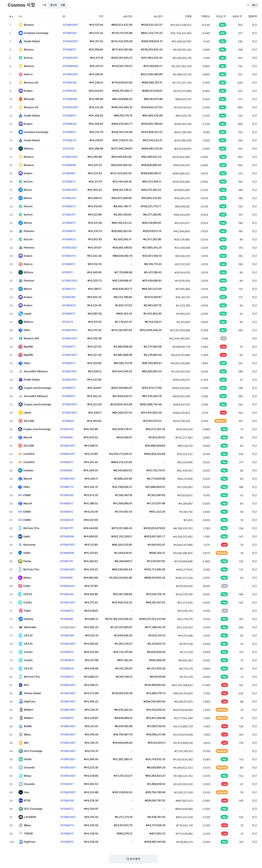Click the Wootrade exchange logo
Image resolution: width=262 pixels, height=868 pixels.
coord(21,627)
